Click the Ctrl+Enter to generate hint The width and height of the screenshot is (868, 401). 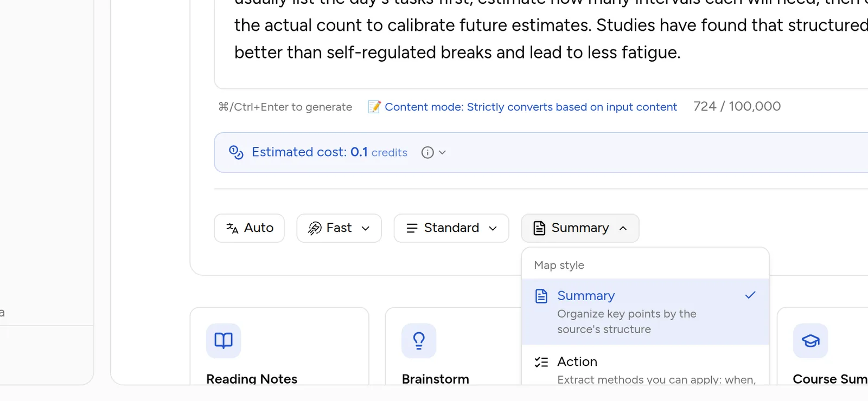click(x=285, y=107)
